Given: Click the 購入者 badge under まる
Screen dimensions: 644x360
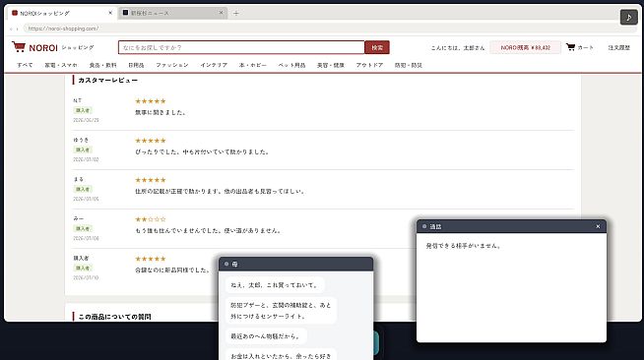Looking at the screenshot, I should (x=83, y=189).
